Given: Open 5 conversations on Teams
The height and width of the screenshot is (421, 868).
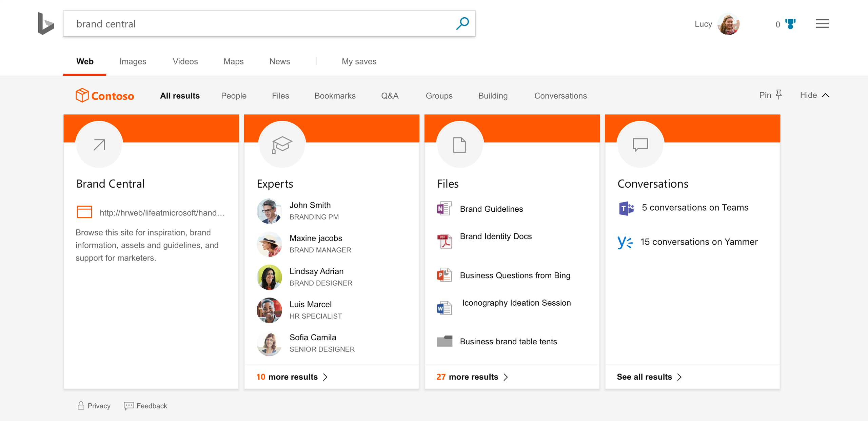Looking at the screenshot, I should pos(695,207).
